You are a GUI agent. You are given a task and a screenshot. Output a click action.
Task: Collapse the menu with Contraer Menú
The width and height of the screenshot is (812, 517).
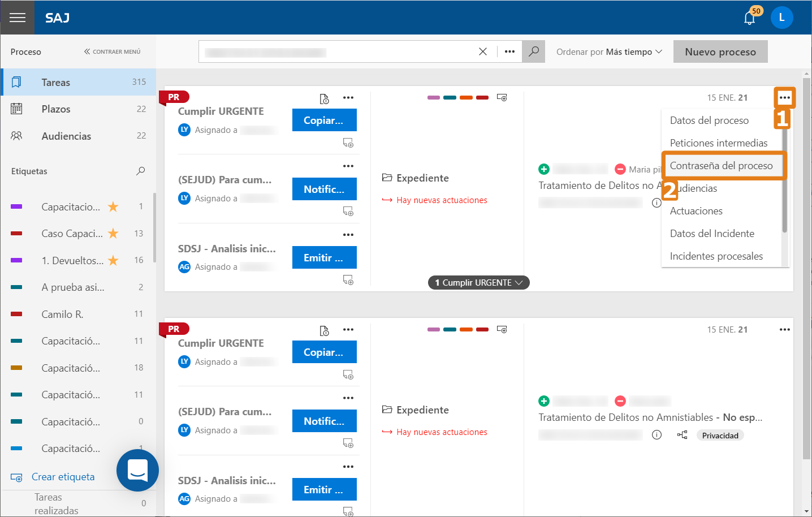(x=112, y=51)
